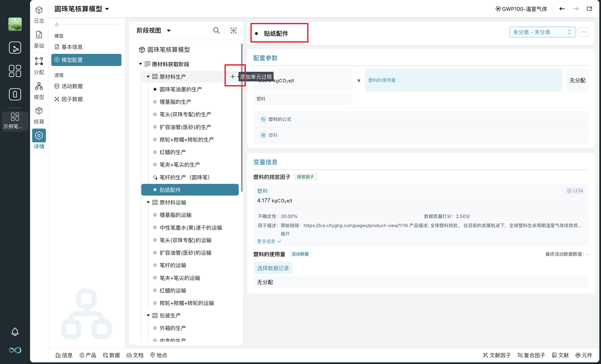Viewport: 601px width, 364px height.
Task: Click the 展开 link in the factor description
Action: 285,234
